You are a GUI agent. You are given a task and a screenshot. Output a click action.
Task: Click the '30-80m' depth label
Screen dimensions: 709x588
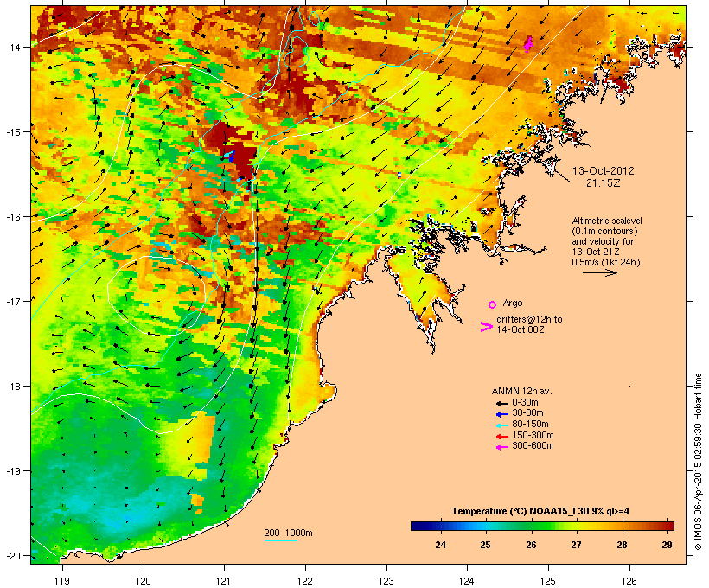(527, 413)
